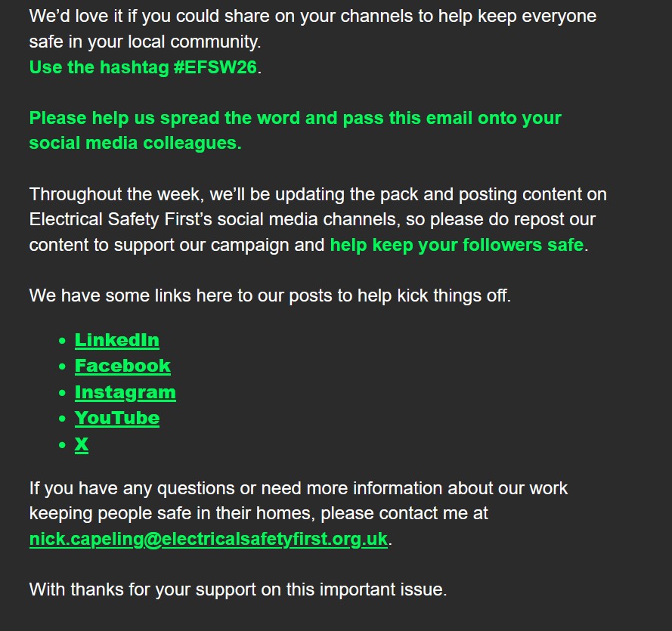Screen dimensions: 672x631
Task: Click 'help keep your followers safe' text
Action: click(x=457, y=245)
